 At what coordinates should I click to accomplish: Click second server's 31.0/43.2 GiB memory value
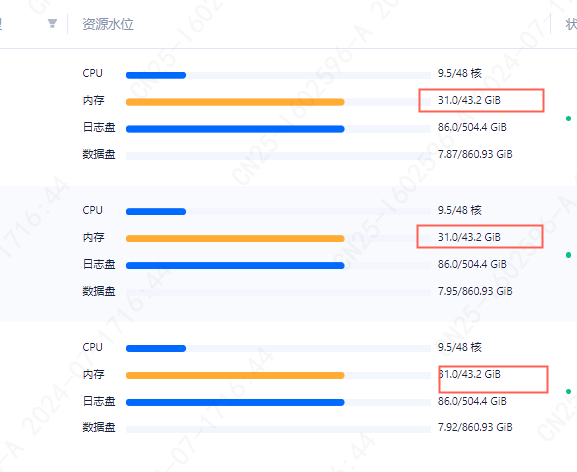pos(469,237)
